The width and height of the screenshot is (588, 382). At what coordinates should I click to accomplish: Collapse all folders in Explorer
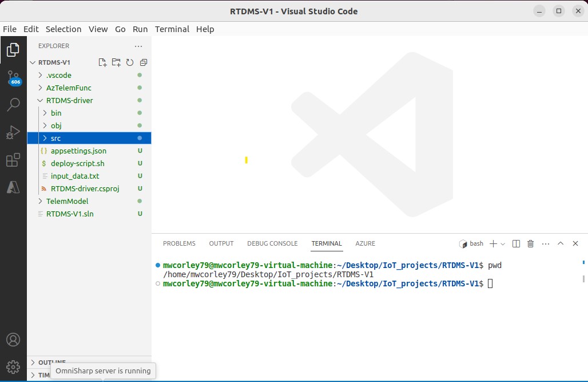143,62
